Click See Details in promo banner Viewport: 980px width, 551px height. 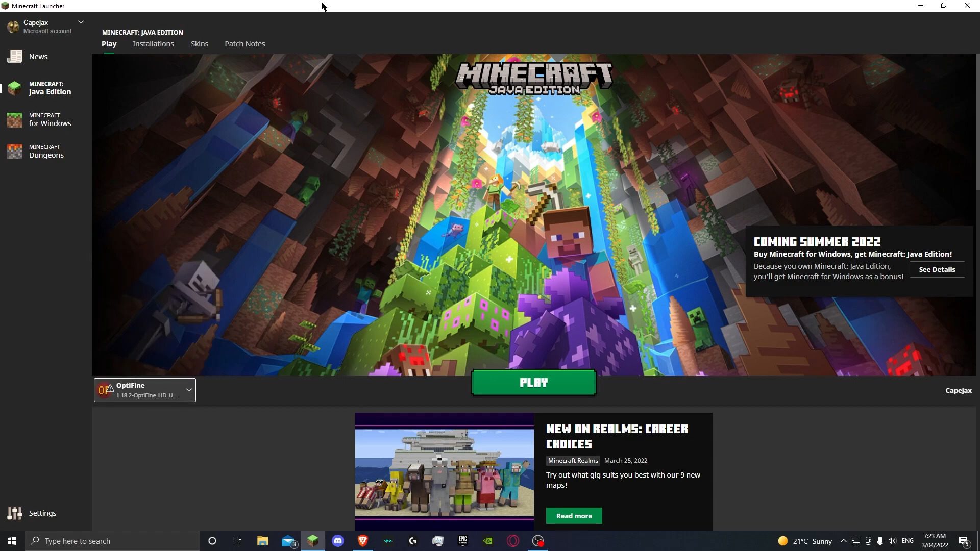point(937,269)
